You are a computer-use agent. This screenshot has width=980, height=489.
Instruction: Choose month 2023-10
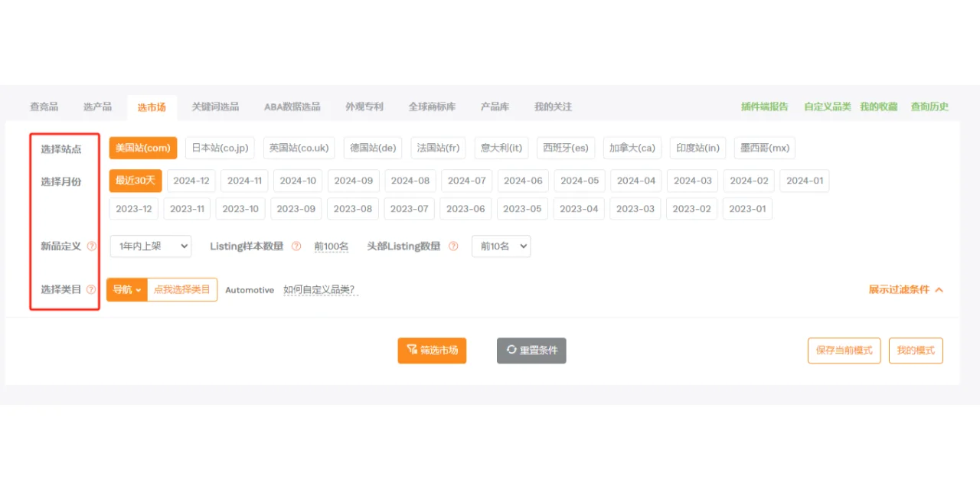point(240,209)
